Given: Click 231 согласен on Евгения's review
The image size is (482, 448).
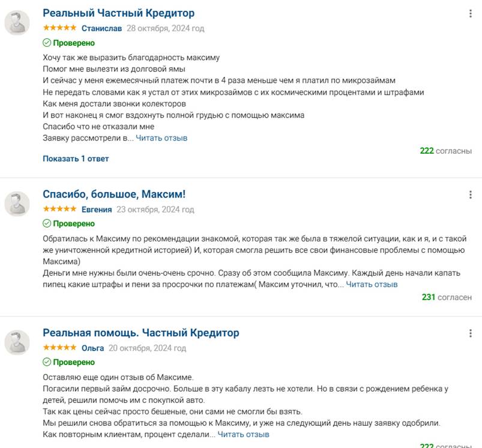Looking at the screenshot, I should pos(447,297).
